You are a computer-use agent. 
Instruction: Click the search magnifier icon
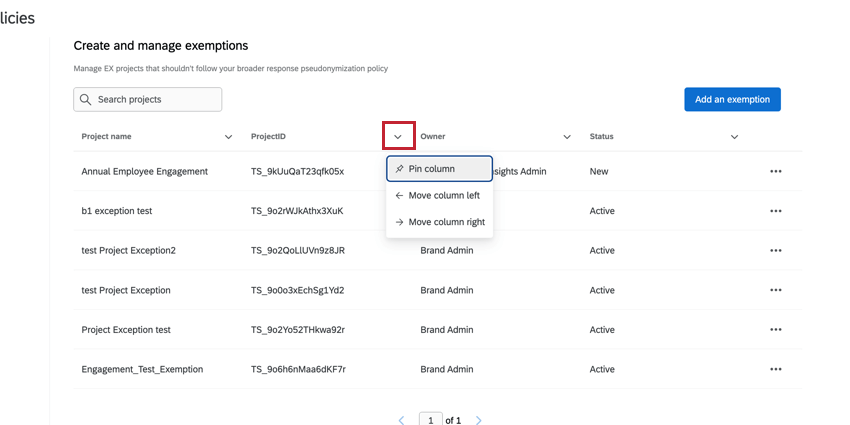point(86,100)
